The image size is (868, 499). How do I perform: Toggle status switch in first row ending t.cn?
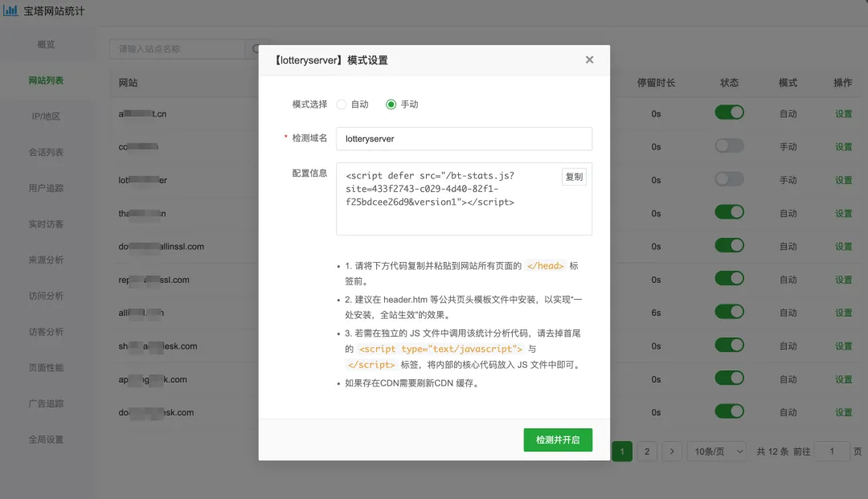pyautogui.click(x=729, y=112)
